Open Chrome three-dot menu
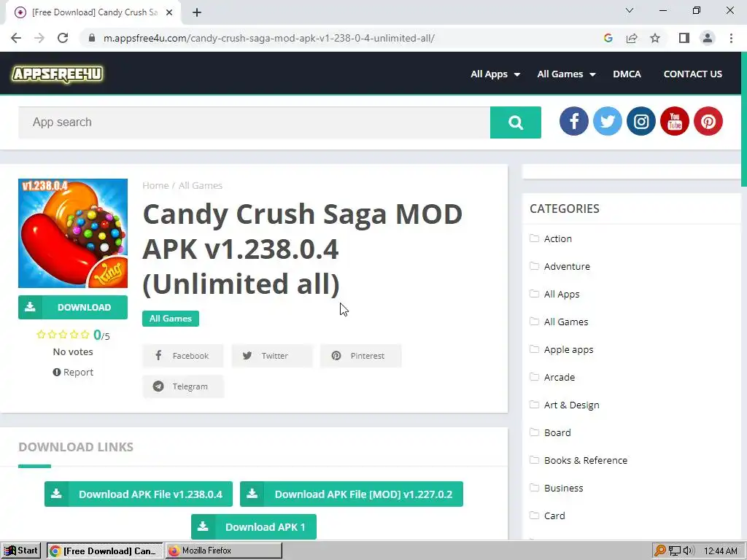This screenshot has width=747, height=560. [731, 38]
